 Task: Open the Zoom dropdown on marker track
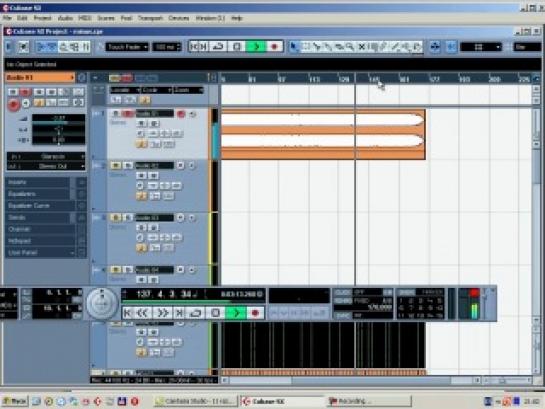189,90
